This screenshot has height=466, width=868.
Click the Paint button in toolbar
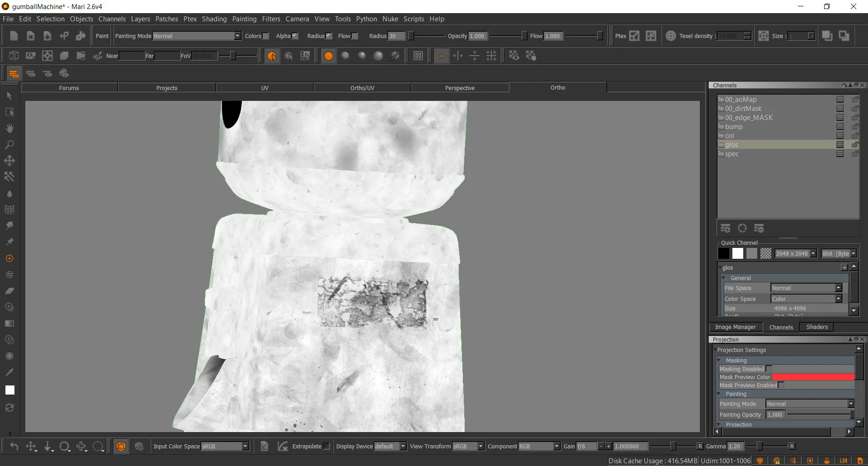[x=102, y=36]
